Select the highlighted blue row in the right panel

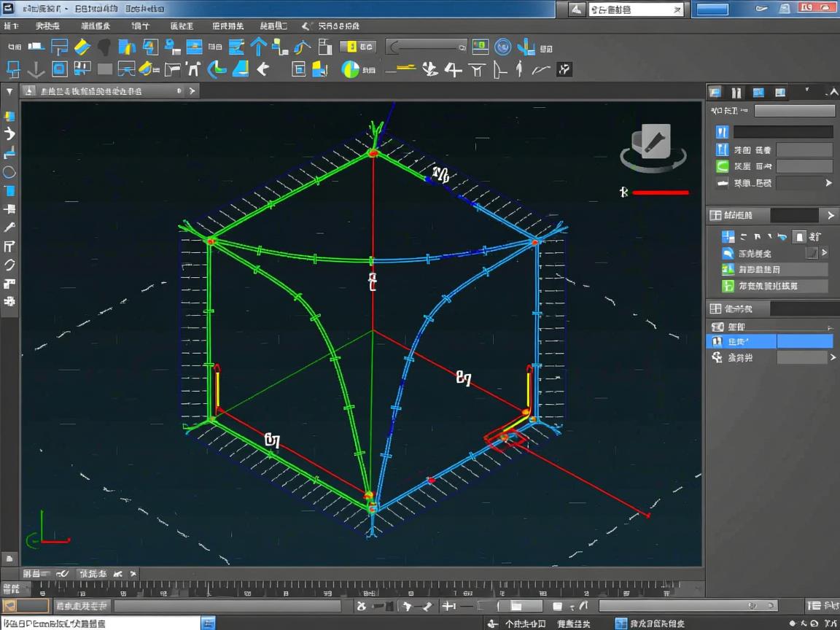pos(771,341)
